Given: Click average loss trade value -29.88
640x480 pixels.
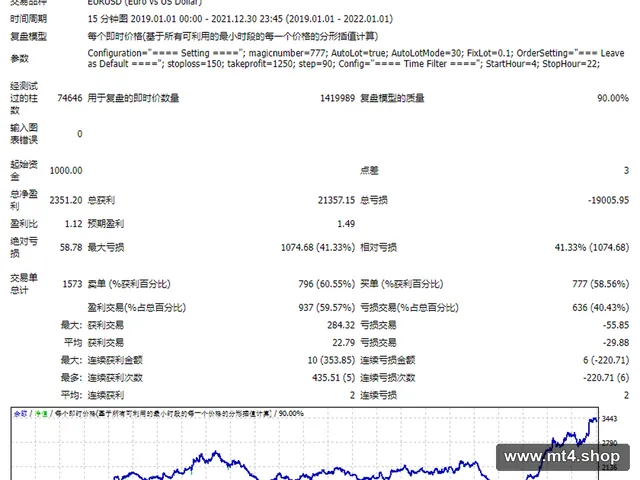Looking at the screenshot, I should (x=616, y=343).
